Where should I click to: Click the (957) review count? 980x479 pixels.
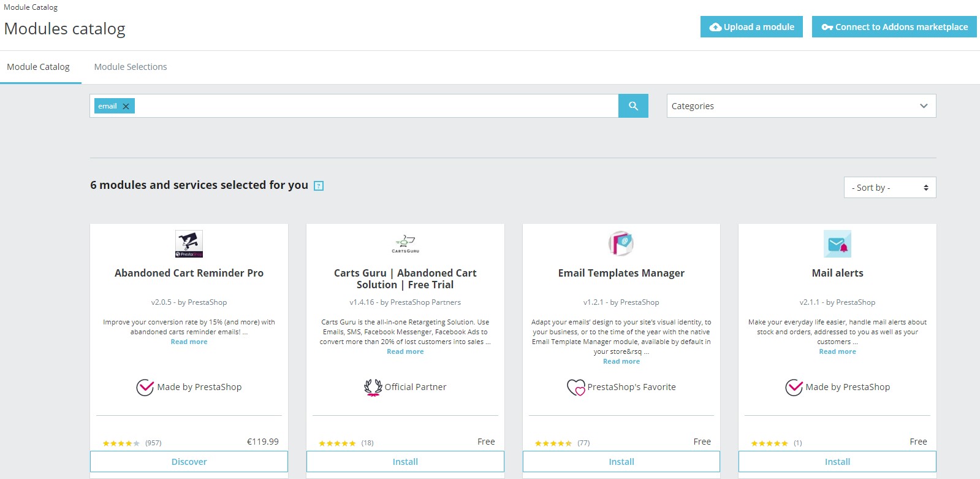pos(153,443)
